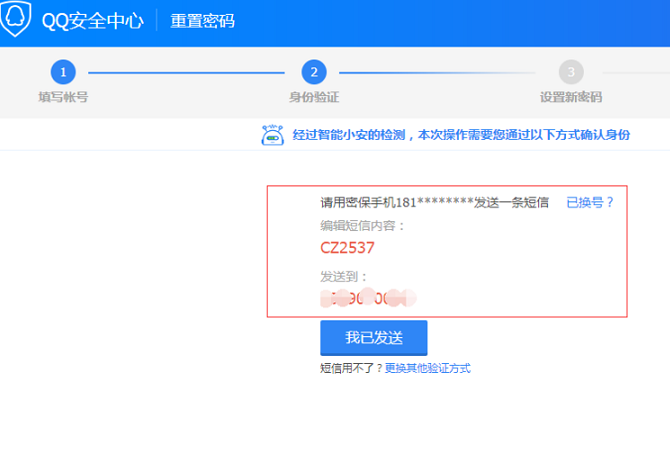Viewport: 670px width, 458px height.
Task: Open the 已换号？ link
Action: (590, 202)
